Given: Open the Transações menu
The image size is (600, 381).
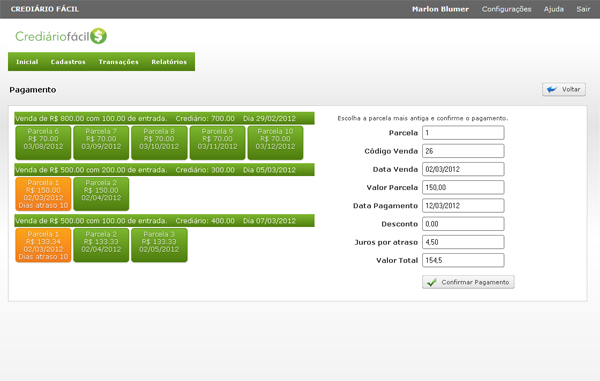Looking at the screenshot, I should click(x=119, y=62).
